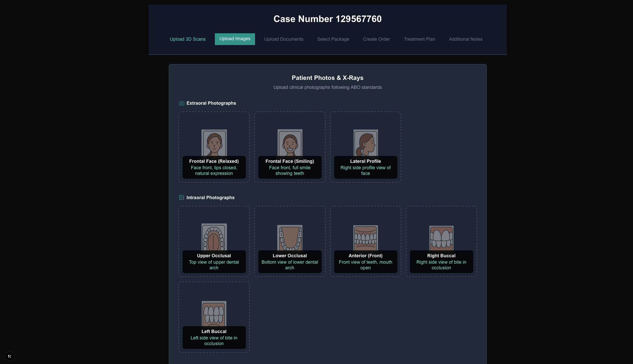The image size is (633, 364).
Task: Switch to Upload Documents step
Action: click(283, 39)
